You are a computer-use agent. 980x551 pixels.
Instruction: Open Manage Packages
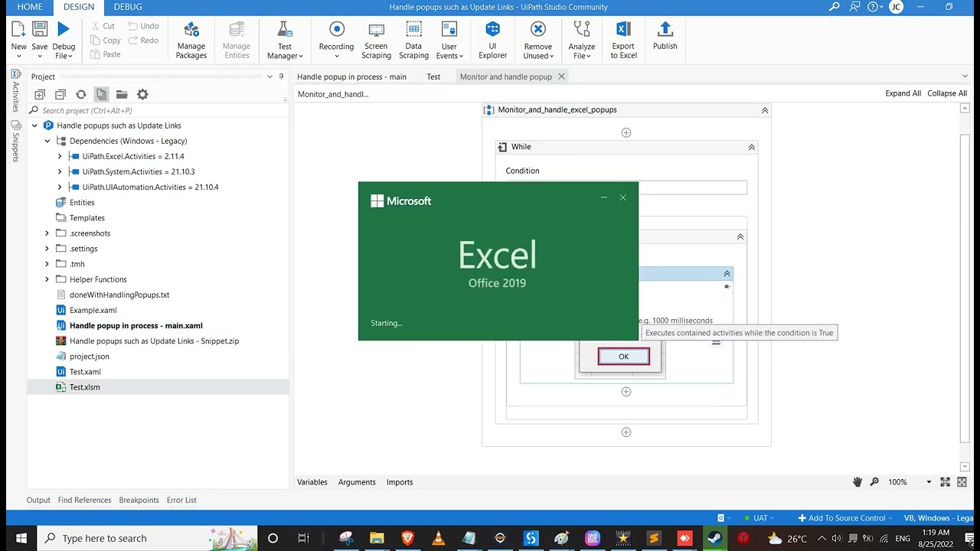point(191,40)
